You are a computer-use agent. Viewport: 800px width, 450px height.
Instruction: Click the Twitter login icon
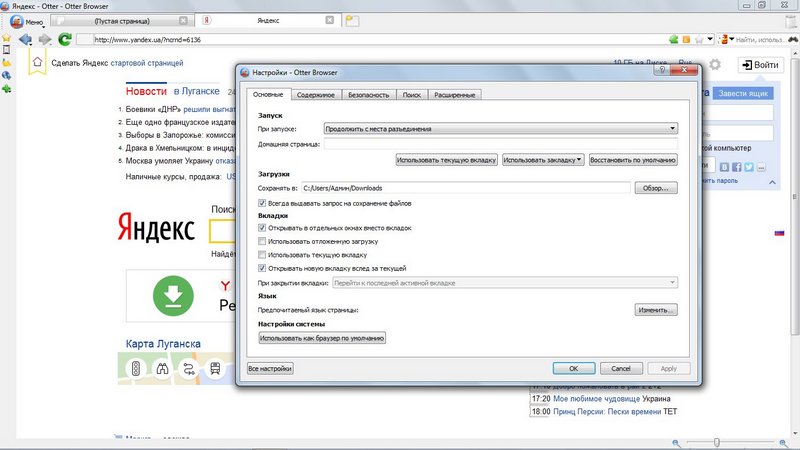point(749,167)
